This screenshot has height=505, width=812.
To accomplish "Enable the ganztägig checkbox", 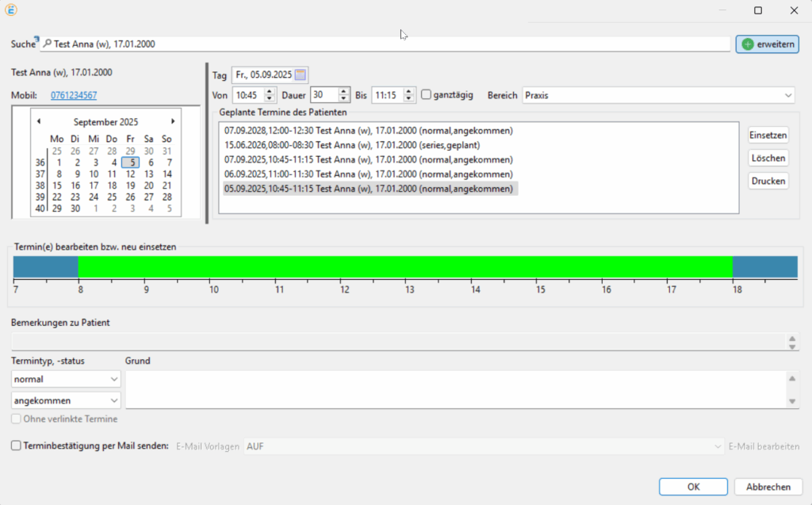I will 427,95.
